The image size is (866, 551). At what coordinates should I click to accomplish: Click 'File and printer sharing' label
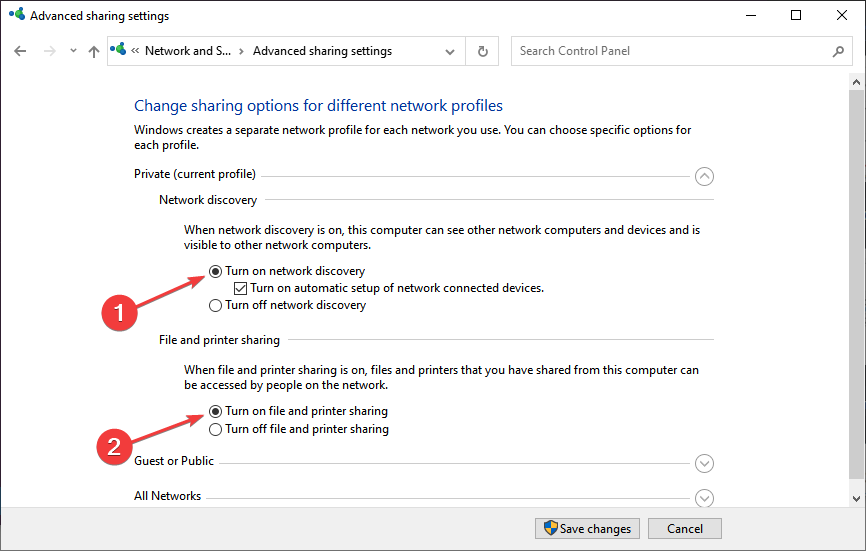[x=219, y=340]
